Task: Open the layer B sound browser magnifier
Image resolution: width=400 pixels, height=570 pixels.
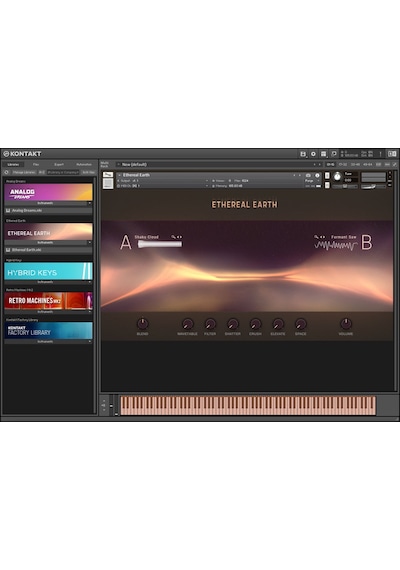Action: 316,237
